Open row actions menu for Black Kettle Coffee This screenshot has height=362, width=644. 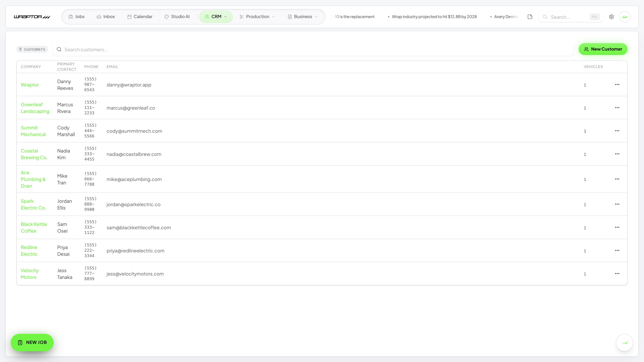click(617, 227)
